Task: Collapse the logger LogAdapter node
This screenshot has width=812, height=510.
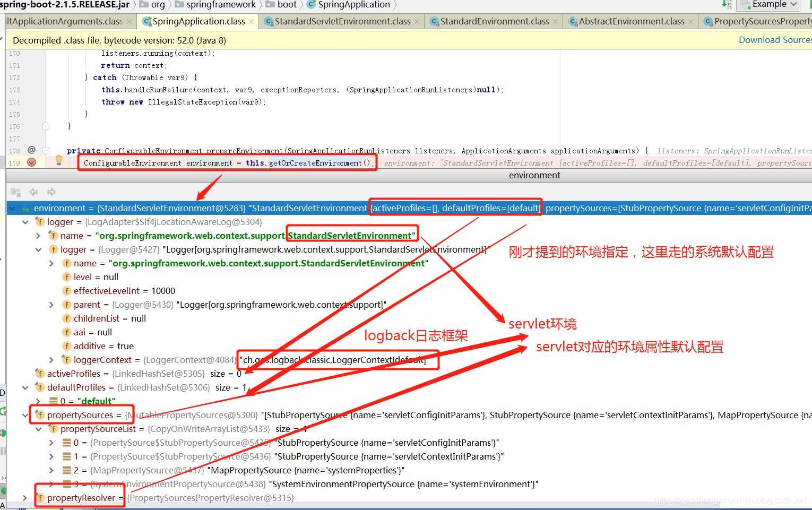Action: 25,222
